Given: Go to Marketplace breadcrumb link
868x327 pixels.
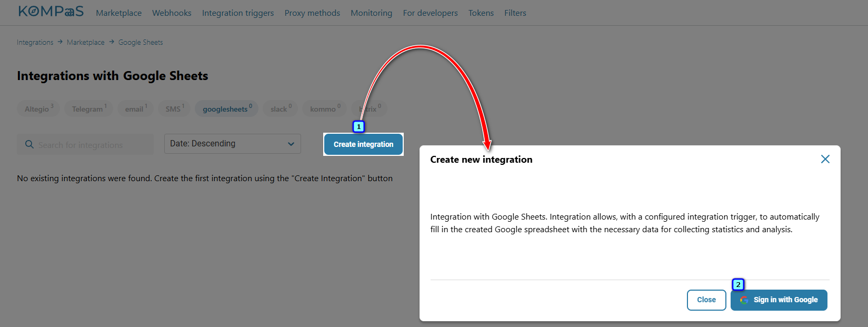Looking at the screenshot, I should [85, 42].
